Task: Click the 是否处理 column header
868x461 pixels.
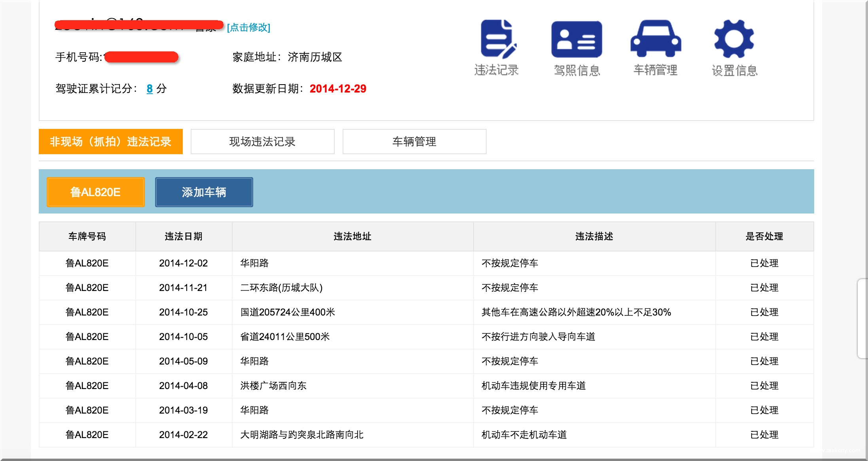Action: pyautogui.click(x=764, y=236)
